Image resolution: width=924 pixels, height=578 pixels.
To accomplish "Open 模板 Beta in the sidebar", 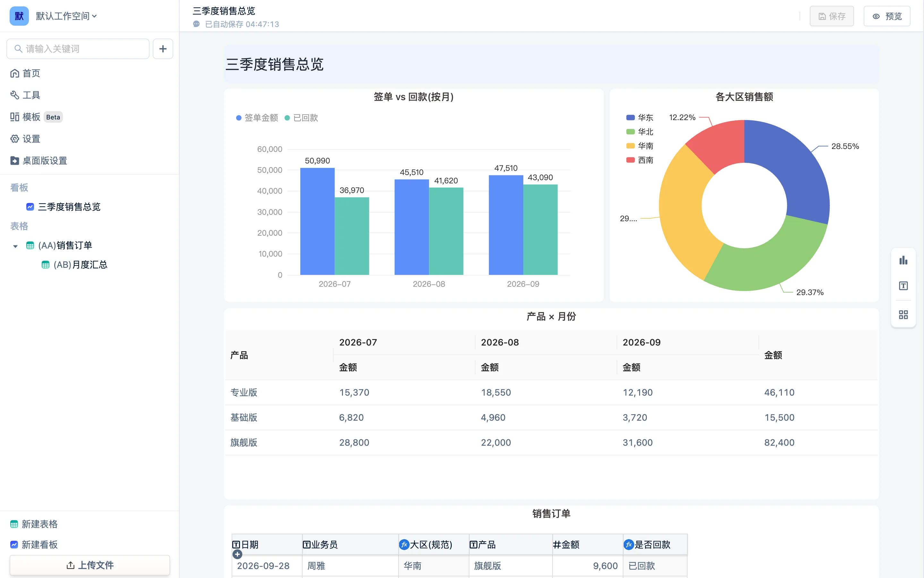I will [36, 117].
